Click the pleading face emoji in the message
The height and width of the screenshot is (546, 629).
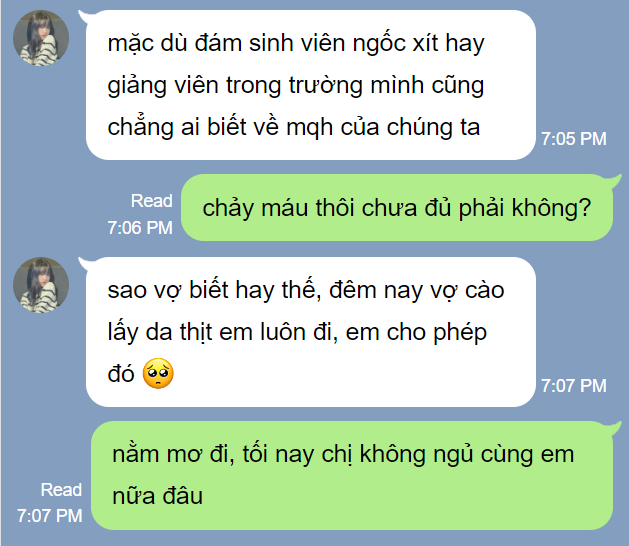coord(158,373)
